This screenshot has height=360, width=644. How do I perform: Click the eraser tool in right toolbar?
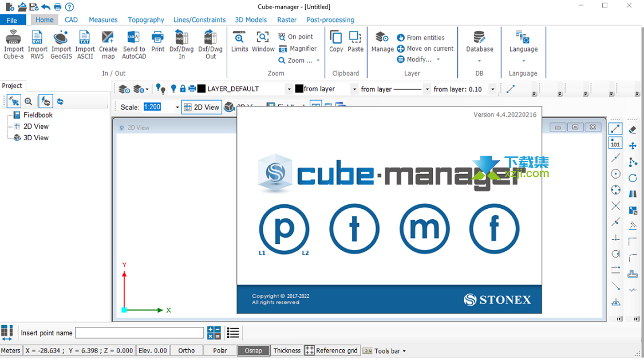[633, 130]
